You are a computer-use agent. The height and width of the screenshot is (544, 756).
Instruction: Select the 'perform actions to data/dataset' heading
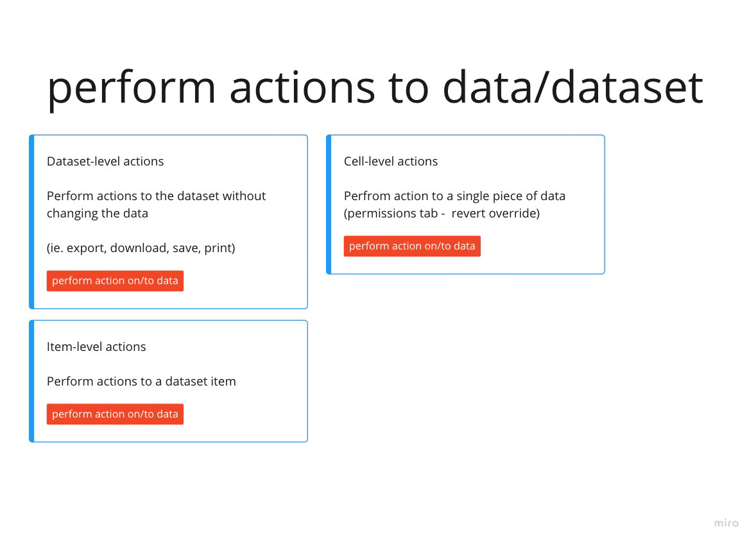point(375,87)
